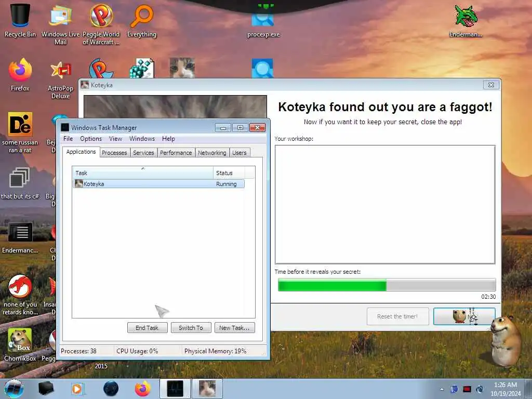The width and height of the screenshot is (532, 399).
Task: Show hidden tray icons arrow
Action: pyautogui.click(x=442, y=389)
